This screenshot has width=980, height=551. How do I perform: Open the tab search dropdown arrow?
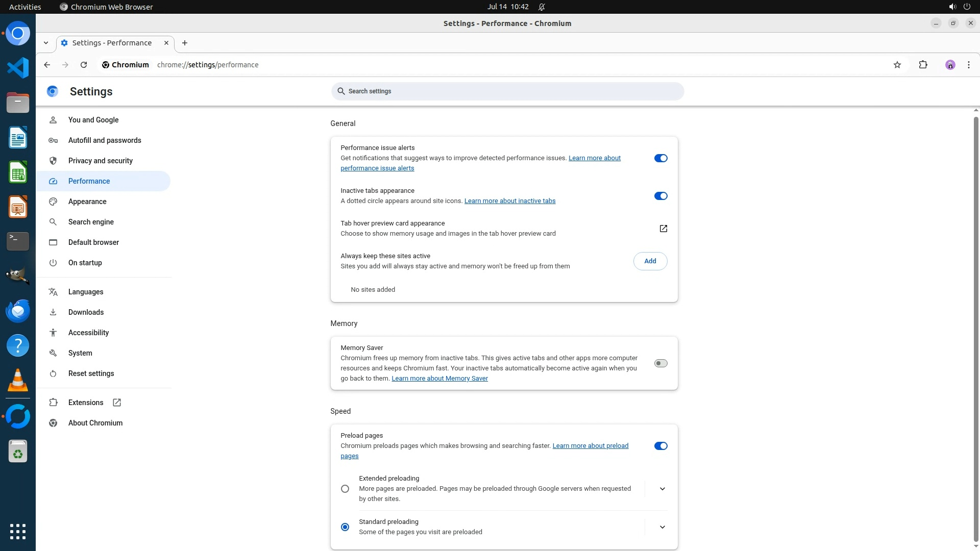click(46, 43)
